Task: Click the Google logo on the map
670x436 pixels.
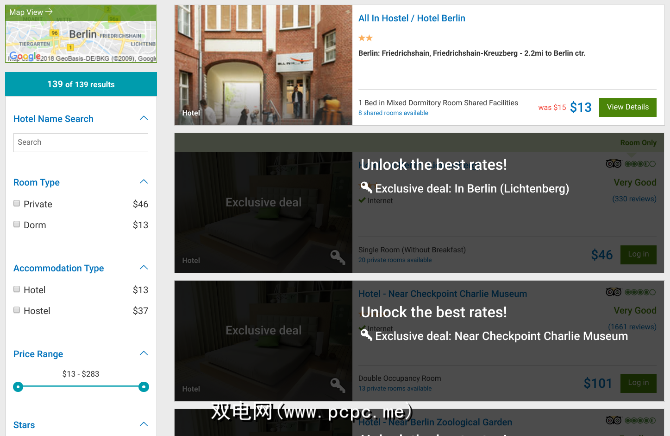Action: [x=25, y=56]
